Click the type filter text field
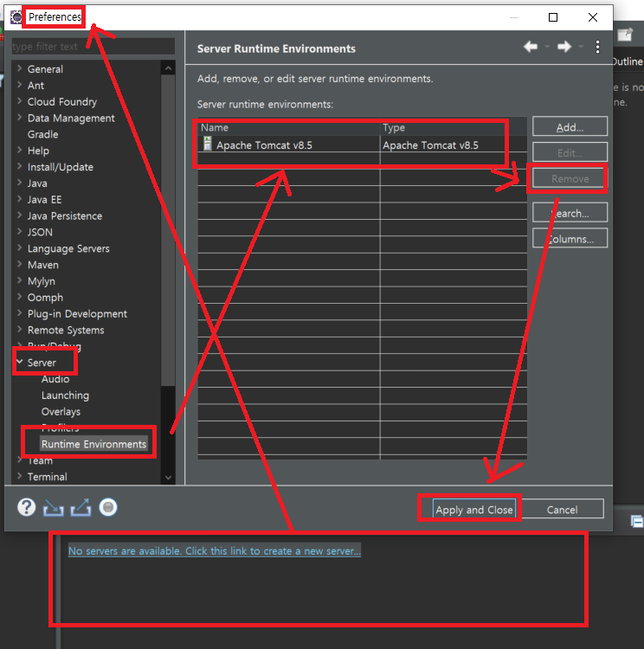644x649 pixels. point(93,47)
